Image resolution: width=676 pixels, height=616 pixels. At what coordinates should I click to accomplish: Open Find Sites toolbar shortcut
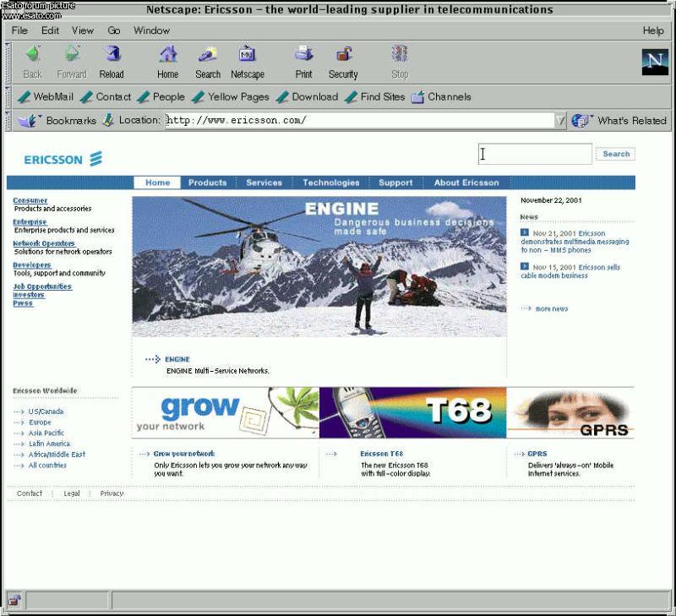pyautogui.click(x=374, y=97)
